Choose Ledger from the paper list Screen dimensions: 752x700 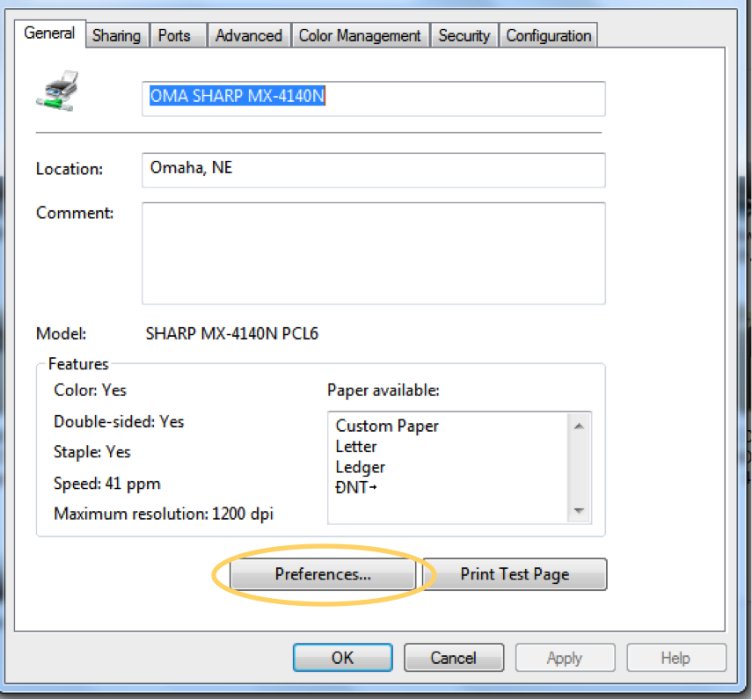360,467
